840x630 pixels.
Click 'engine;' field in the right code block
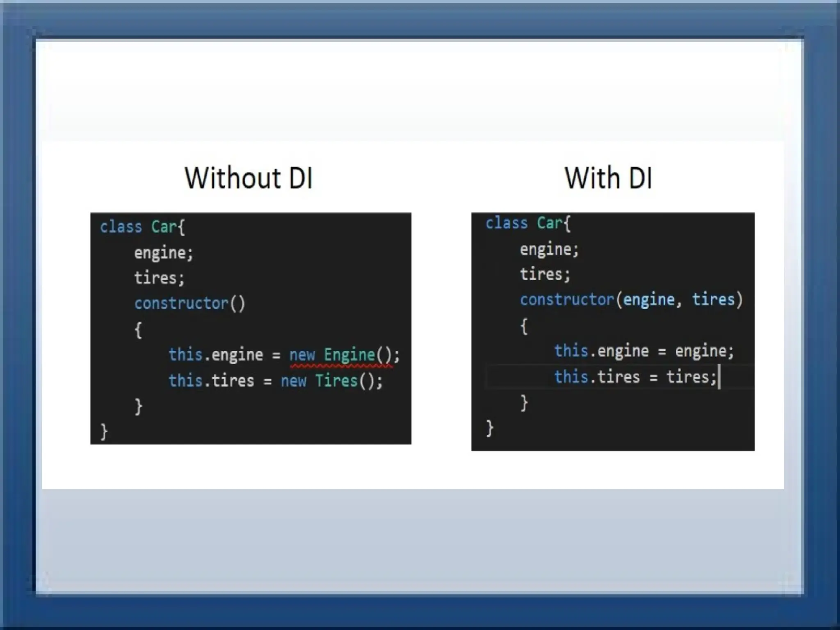pos(549,249)
